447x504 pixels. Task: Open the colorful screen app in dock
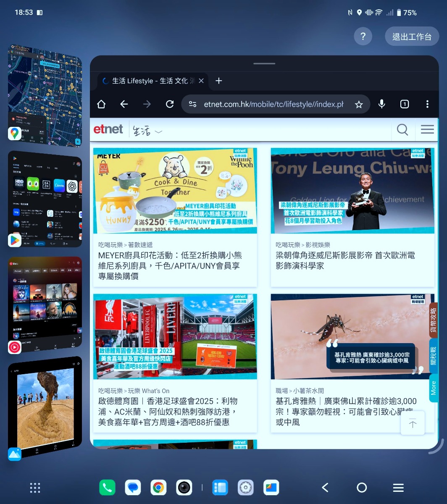pyautogui.click(x=271, y=488)
